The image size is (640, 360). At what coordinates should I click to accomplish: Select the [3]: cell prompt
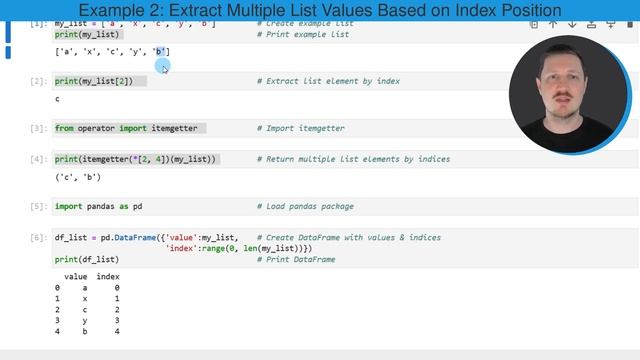click(39, 128)
